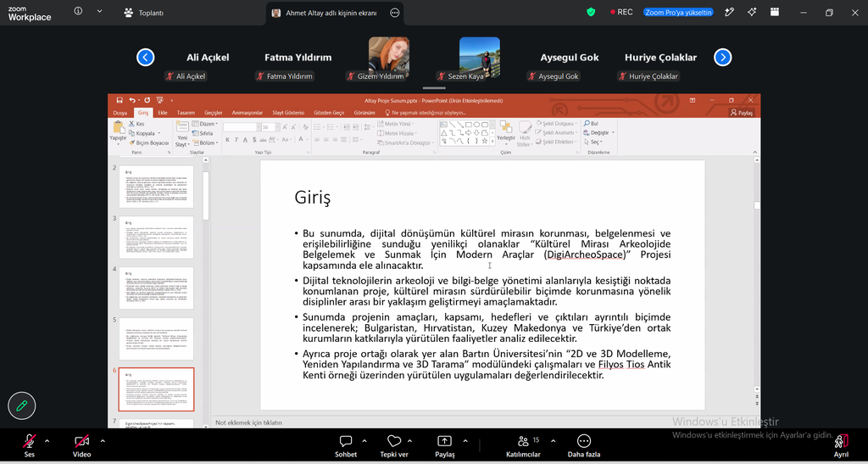Switch to the Slayt Gösterisi ribbon tab

click(x=288, y=113)
